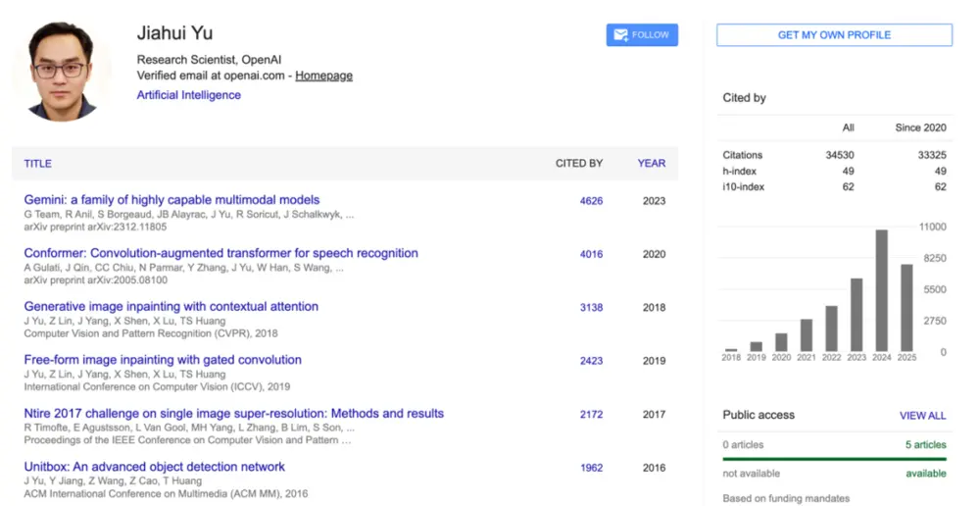Image resolution: width=980 pixels, height=506 pixels.
Task: Click the Follow button with envelope icon
Action: pos(642,35)
